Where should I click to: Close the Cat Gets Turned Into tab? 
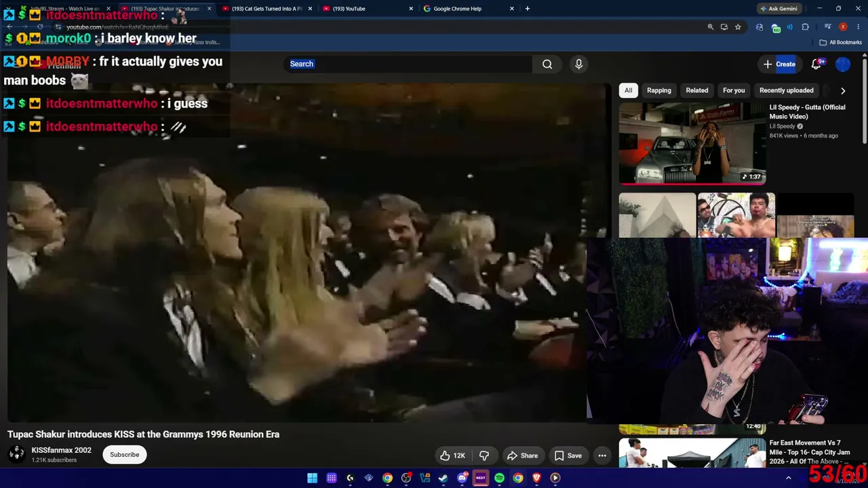tap(310, 9)
